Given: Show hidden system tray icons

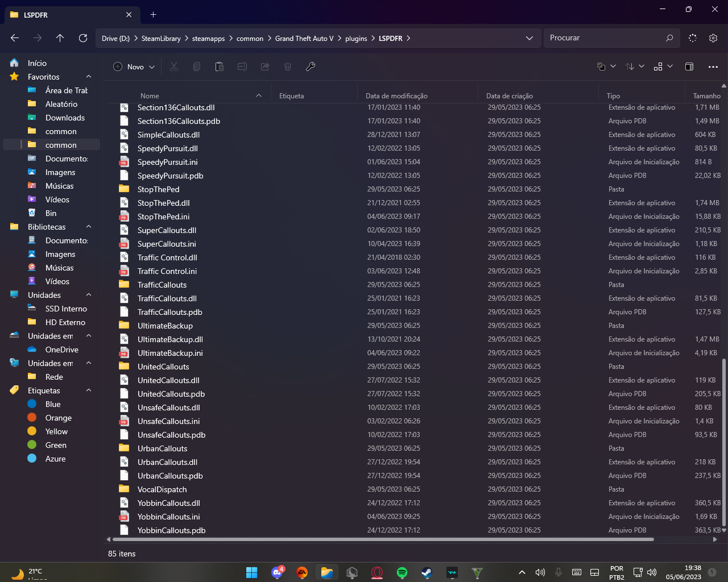Looking at the screenshot, I should click(x=522, y=572).
